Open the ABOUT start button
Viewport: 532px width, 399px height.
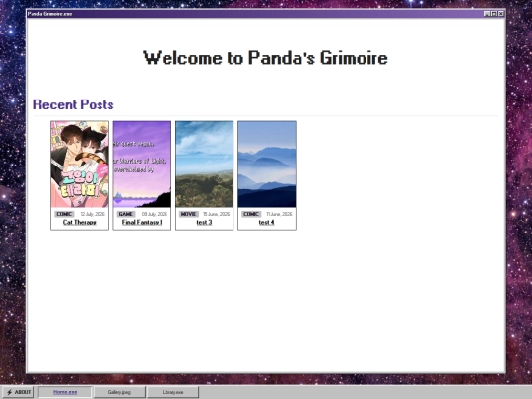pos(19,392)
